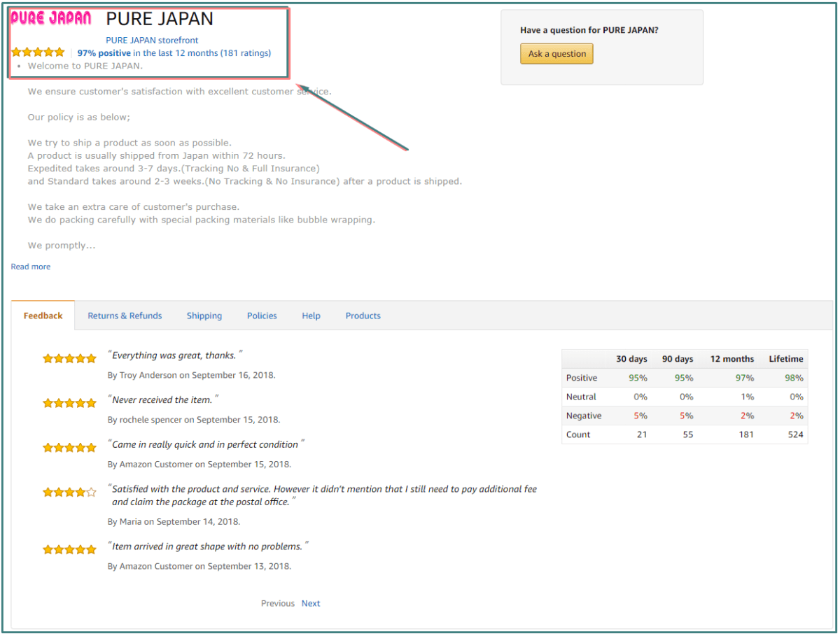Switch to the Returns & Refunds tab
Image resolution: width=840 pixels, height=636 pixels.
tap(125, 316)
